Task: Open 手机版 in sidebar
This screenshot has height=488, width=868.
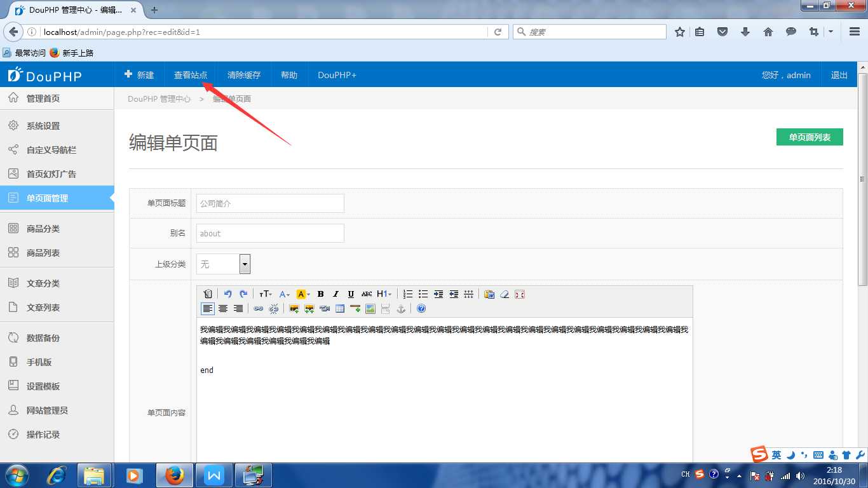Action: pos(57,362)
